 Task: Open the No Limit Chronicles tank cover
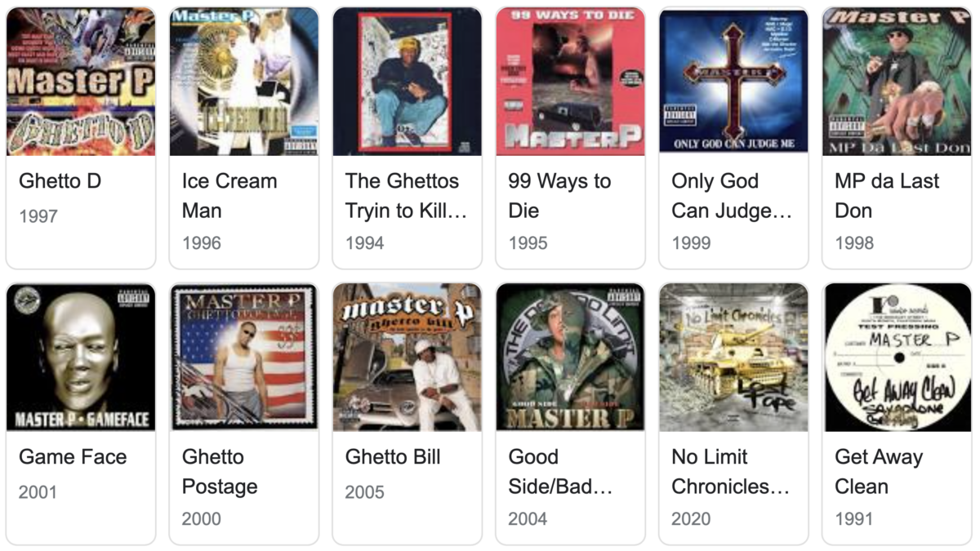[x=733, y=357]
